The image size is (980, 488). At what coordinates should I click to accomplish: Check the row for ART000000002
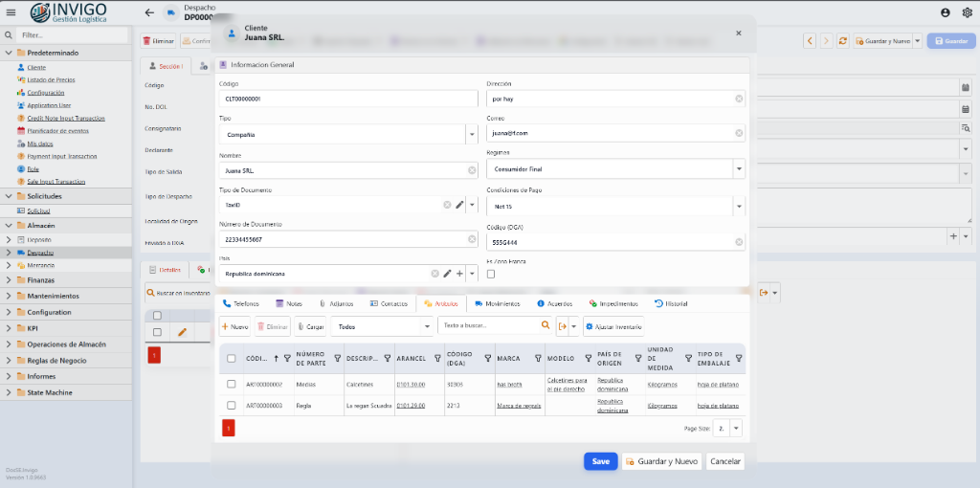[x=232, y=385]
